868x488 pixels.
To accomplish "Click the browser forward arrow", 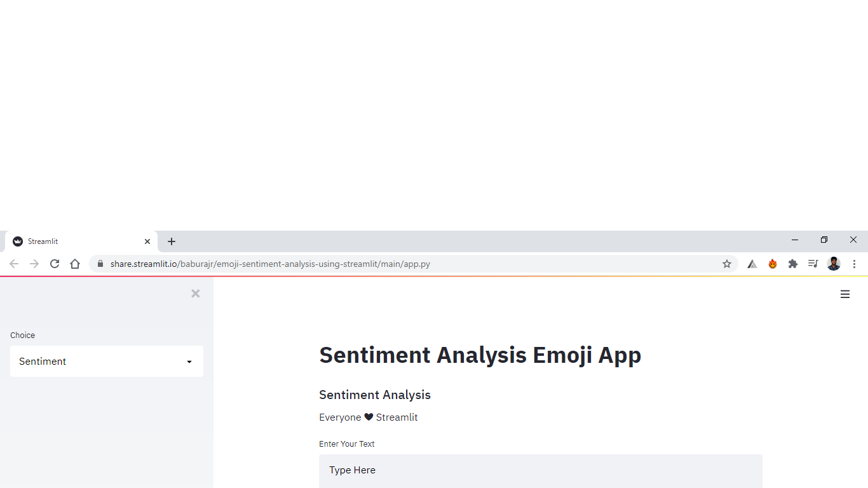I will tap(34, 264).
